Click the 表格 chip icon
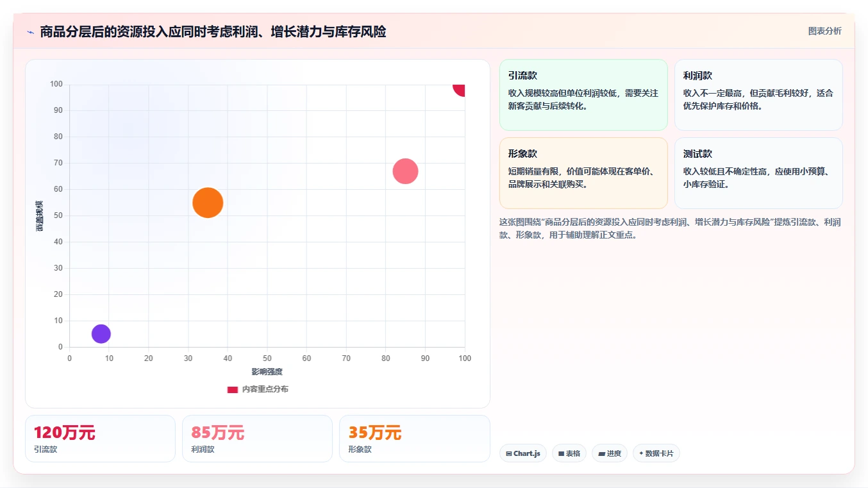 [562, 453]
